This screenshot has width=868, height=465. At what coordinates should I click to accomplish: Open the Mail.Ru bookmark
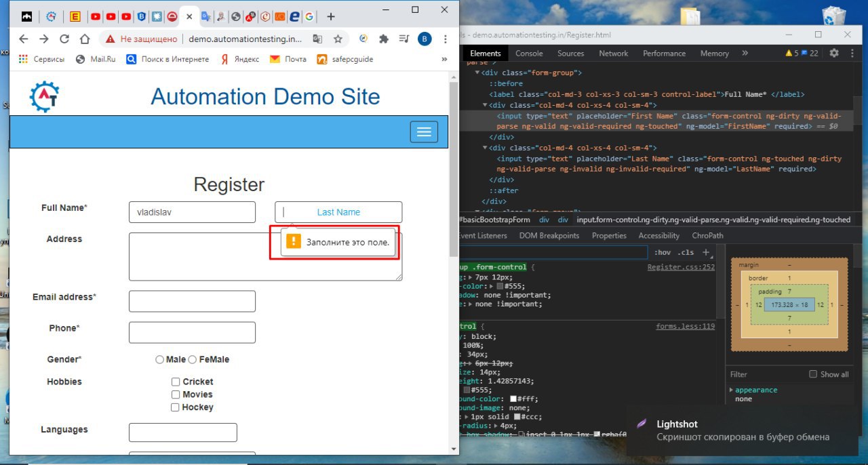(x=96, y=59)
